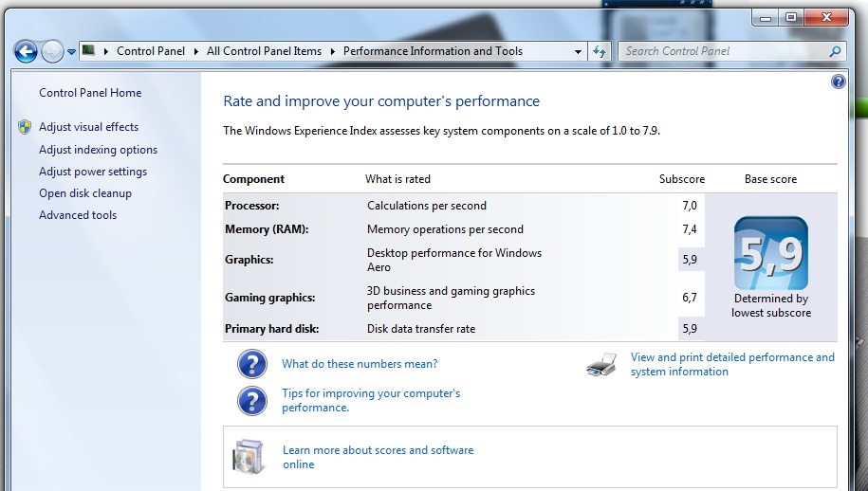Open View and print detailed performance information
Viewport: 868px width, 491px height.
(x=732, y=364)
